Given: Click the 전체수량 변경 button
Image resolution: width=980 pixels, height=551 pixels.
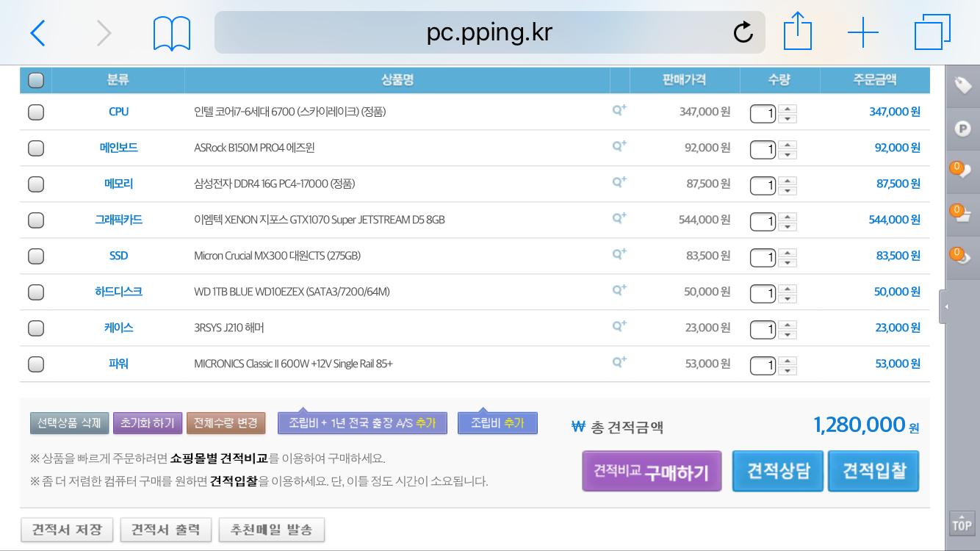Looking at the screenshot, I should (226, 423).
